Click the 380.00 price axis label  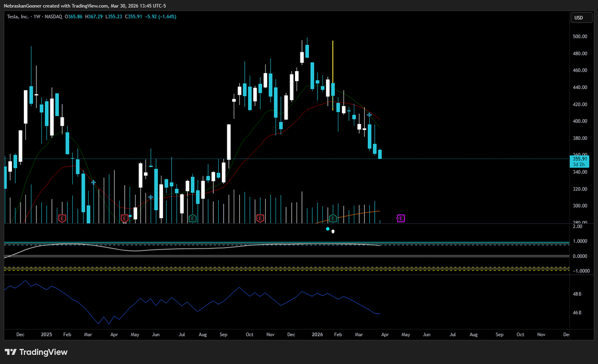[580, 138]
